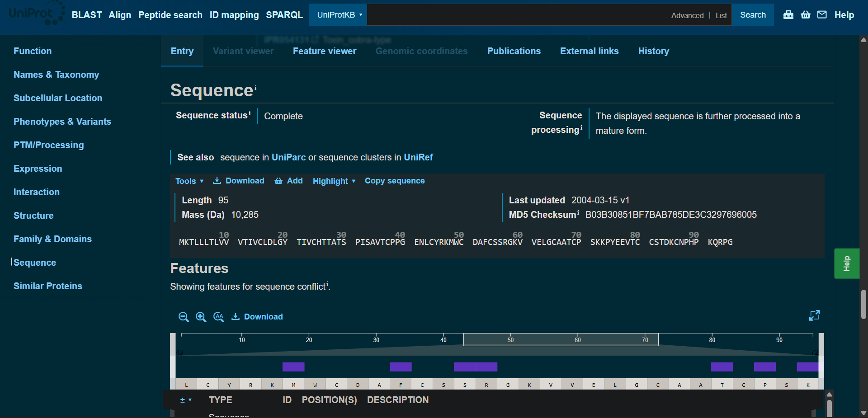Image resolution: width=868 pixels, height=418 pixels.
Task: Open feature viewer in full view
Action: (814, 315)
